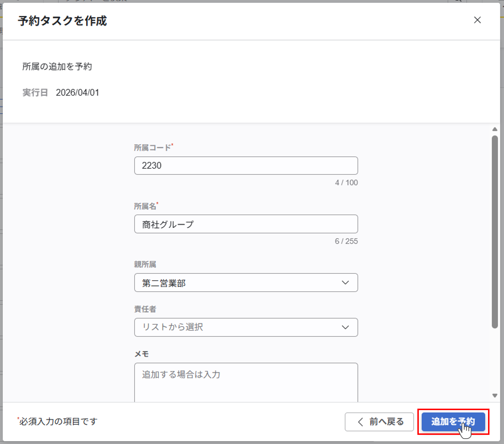
Task: Click the 責任者 label text
Action: [x=145, y=309]
